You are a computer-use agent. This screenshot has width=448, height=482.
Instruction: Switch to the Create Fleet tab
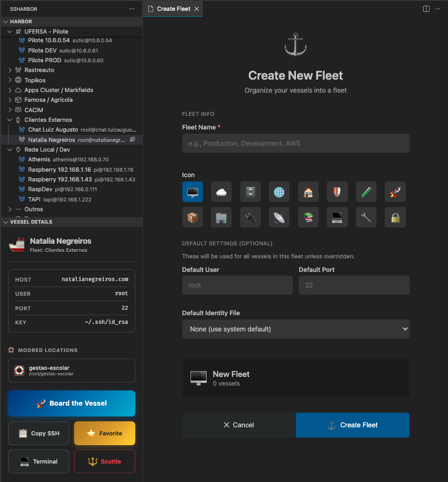[173, 9]
